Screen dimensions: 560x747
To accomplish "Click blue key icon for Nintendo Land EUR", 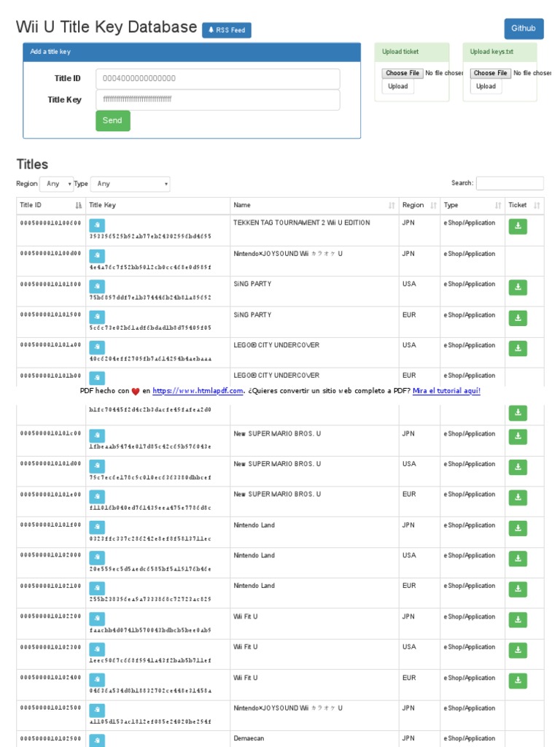I will (97, 589).
